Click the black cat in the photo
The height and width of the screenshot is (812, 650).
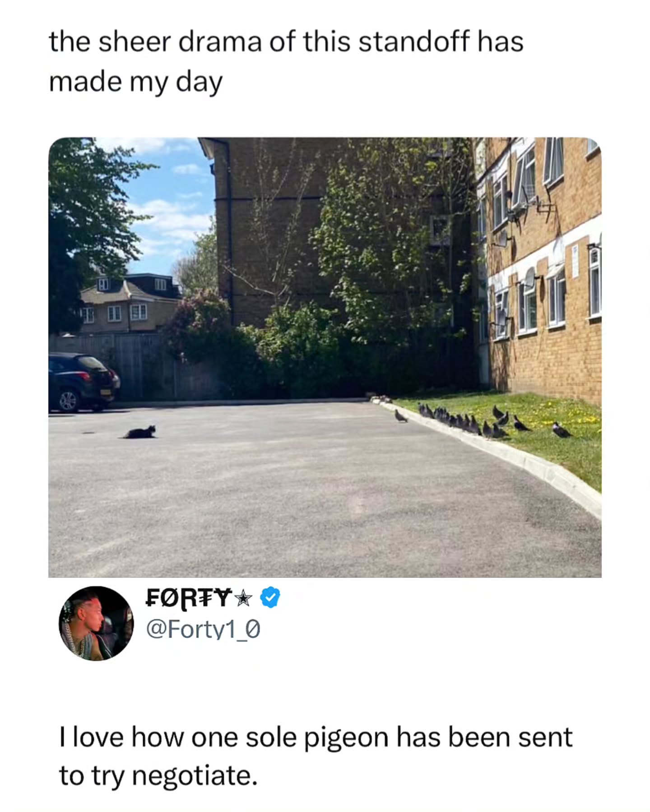click(141, 432)
